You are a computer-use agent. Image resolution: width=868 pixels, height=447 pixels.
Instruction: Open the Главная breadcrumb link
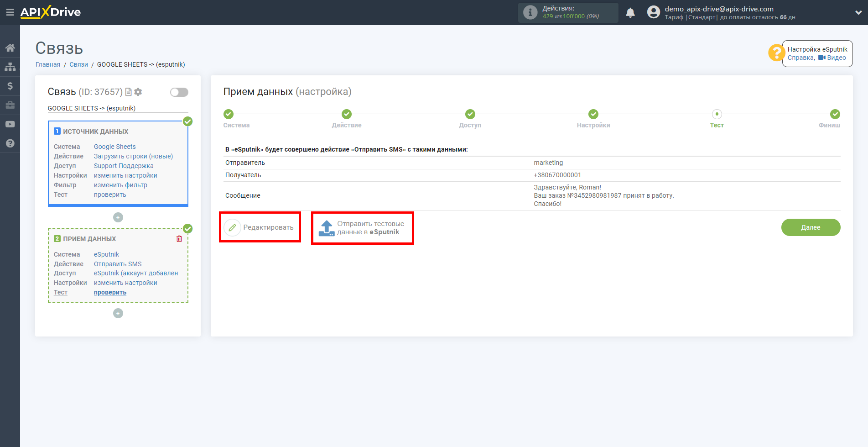[48, 64]
